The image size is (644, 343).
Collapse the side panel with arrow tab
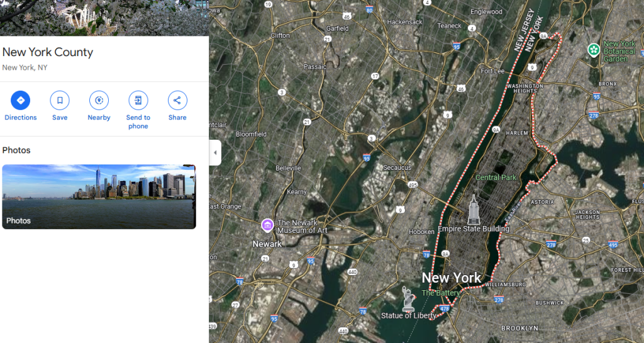[x=215, y=152]
